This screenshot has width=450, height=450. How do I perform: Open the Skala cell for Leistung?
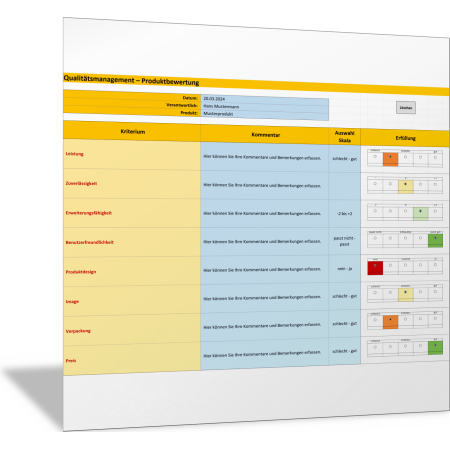(x=345, y=159)
